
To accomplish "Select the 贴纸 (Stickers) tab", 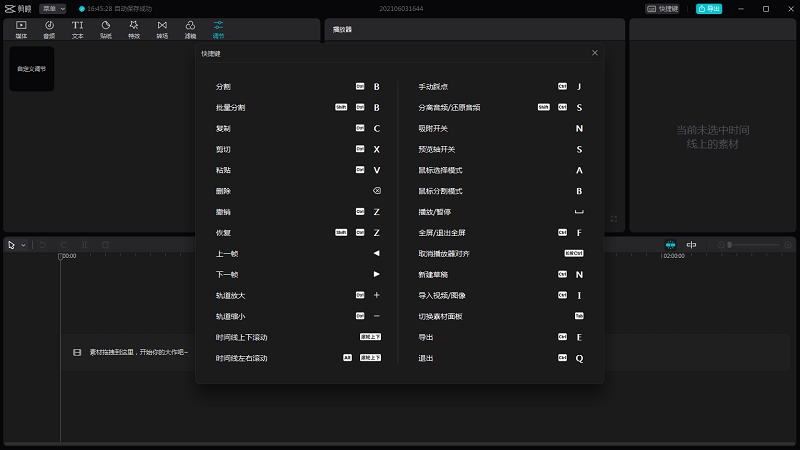I will click(105, 28).
